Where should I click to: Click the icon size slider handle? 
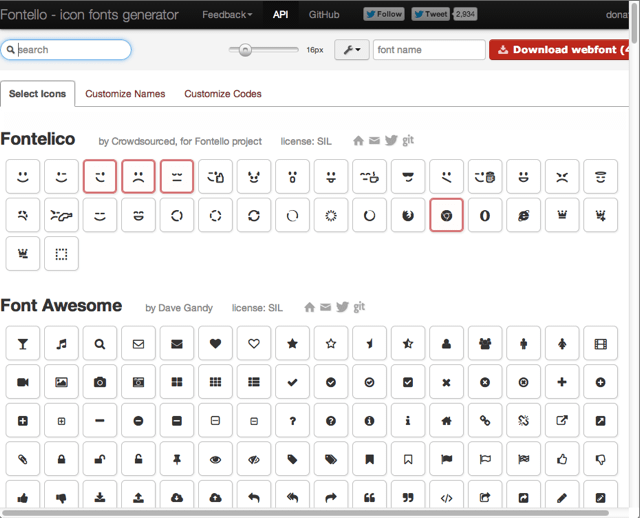click(245, 50)
